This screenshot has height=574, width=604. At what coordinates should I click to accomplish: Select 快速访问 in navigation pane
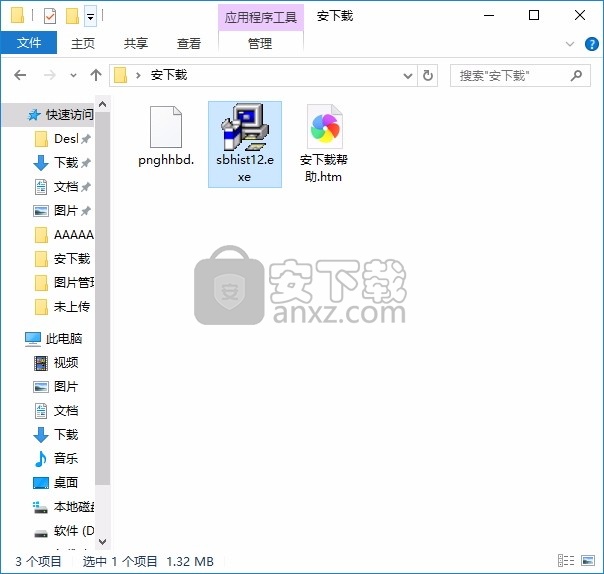[x=49, y=114]
